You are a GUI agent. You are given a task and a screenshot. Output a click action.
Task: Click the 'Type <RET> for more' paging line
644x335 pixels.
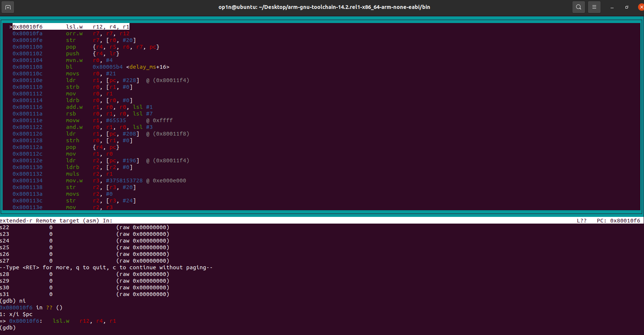pyautogui.click(x=106, y=267)
